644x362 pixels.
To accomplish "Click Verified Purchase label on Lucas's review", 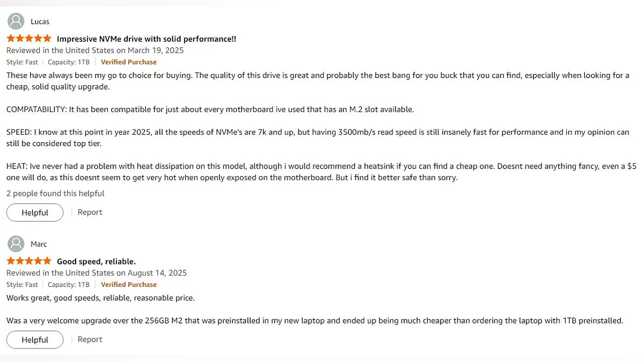I will point(129,62).
